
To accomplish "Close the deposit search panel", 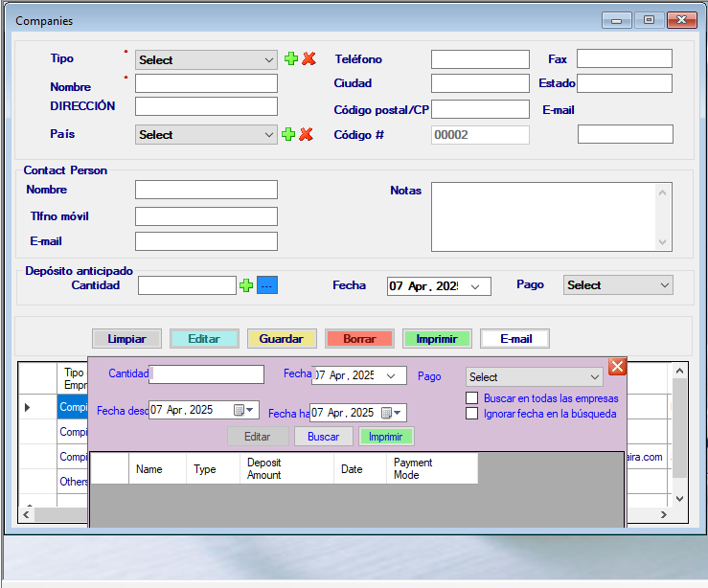I will point(617,366).
